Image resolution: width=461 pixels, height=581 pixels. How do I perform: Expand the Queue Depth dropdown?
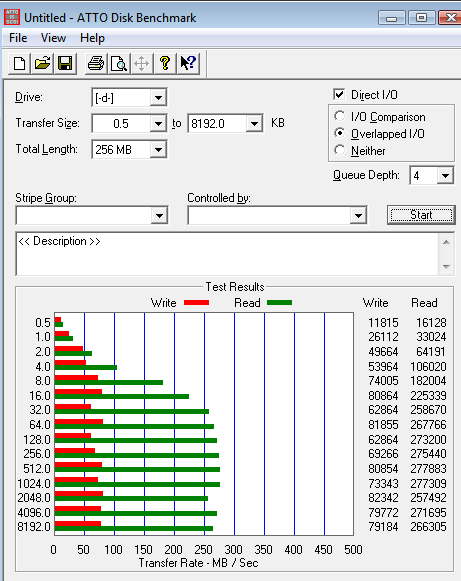coord(445,175)
